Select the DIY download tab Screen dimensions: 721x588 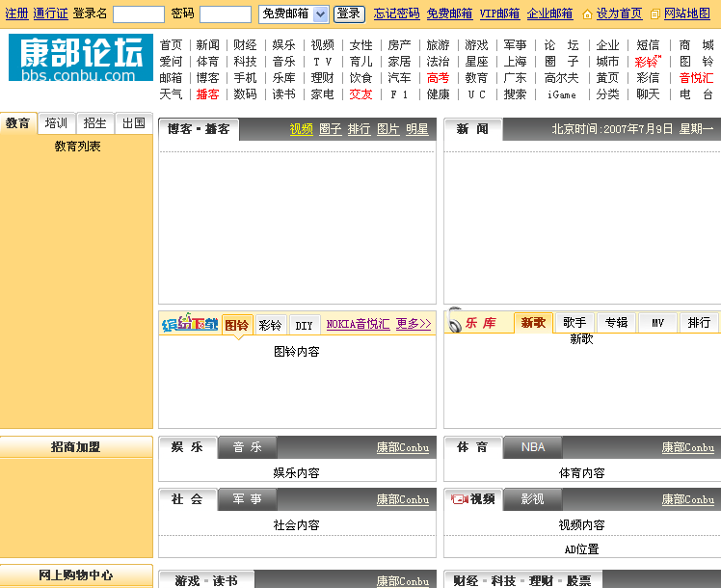tap(304, 325)
